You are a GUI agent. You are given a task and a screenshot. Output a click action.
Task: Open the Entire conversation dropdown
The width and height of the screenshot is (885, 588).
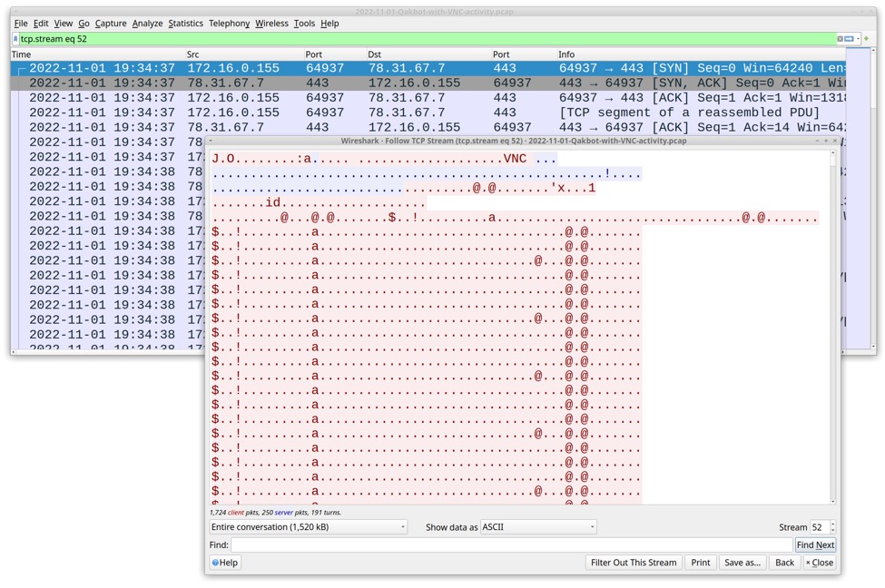pos(308,527)
